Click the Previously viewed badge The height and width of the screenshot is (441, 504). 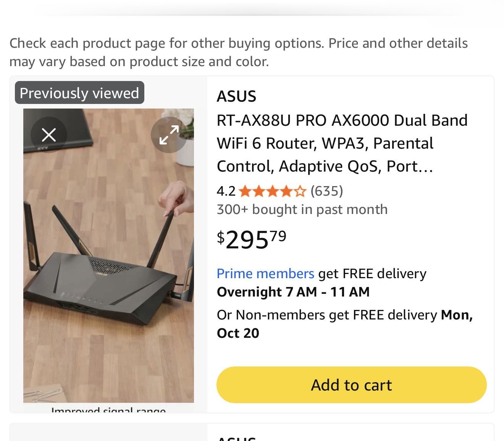click(79, 92)
